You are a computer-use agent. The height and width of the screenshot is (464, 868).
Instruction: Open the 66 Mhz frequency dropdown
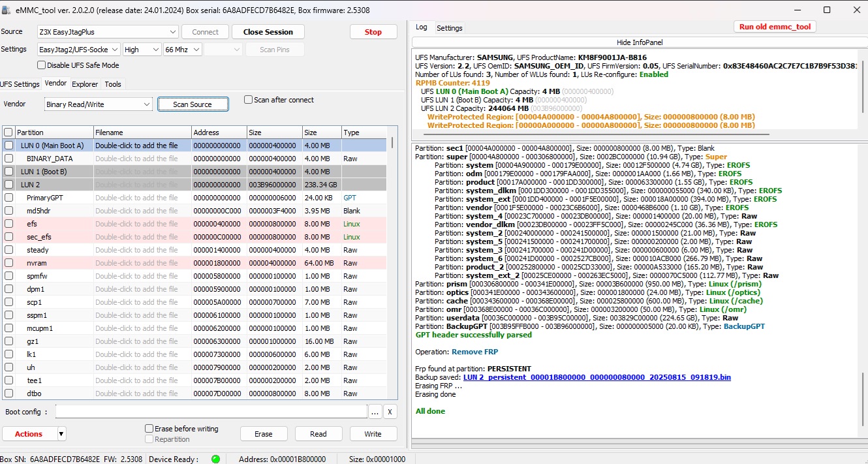point(194,50)
